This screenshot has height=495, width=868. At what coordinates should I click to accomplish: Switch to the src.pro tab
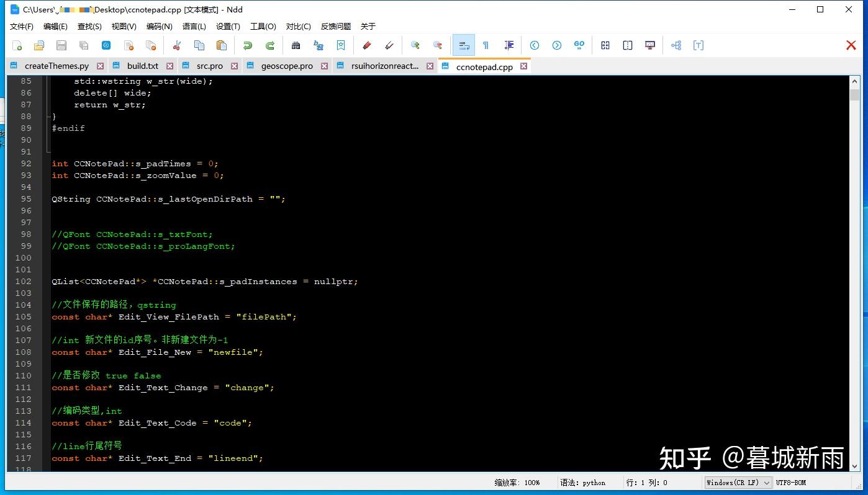pos(210,66)
